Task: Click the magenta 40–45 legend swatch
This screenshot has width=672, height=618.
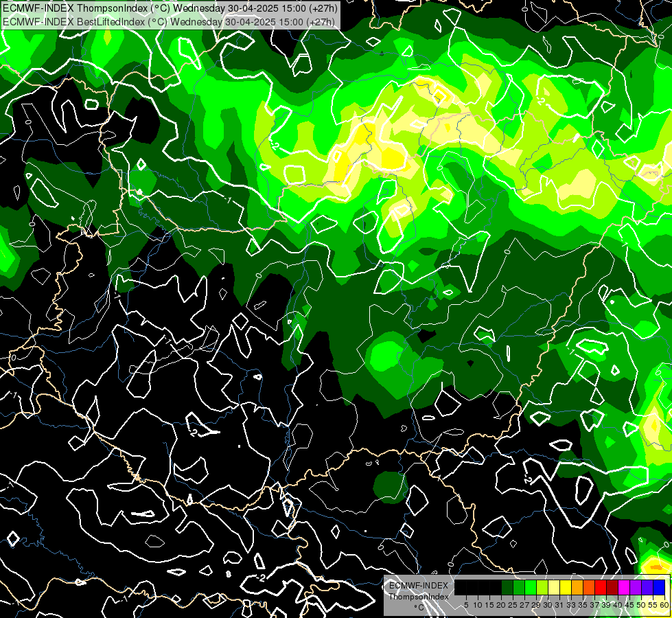Action: [x=624, y=588]
